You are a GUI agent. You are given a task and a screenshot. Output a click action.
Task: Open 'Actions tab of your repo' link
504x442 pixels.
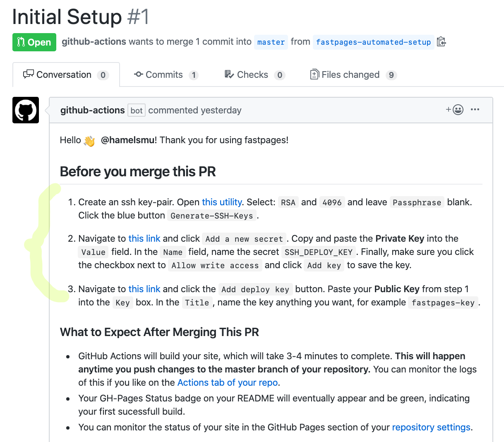pos(228,383)
